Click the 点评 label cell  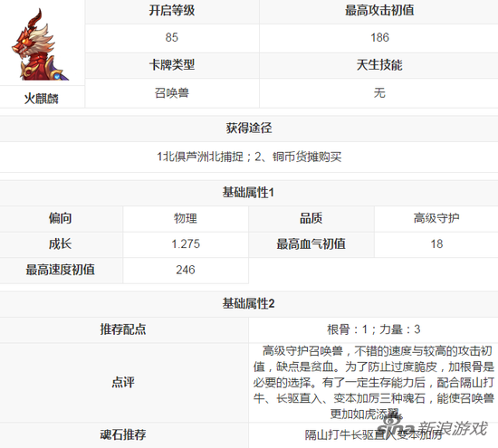point(123,382)
